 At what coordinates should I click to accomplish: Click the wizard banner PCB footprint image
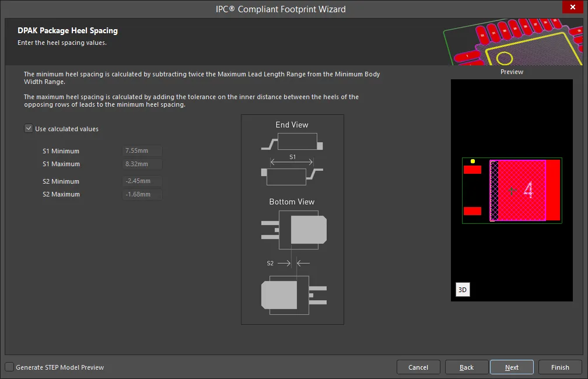coord(513,41)
